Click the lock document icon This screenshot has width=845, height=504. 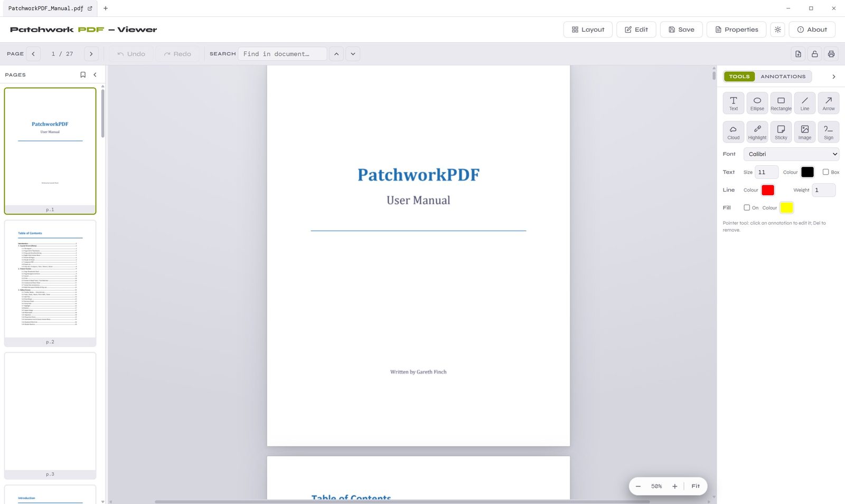[x=815, y=54]
